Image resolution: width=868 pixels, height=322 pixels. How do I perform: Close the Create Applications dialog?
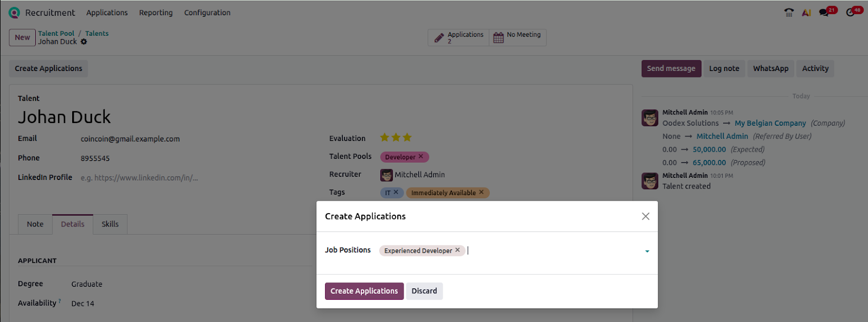click(x=645, y=216)
